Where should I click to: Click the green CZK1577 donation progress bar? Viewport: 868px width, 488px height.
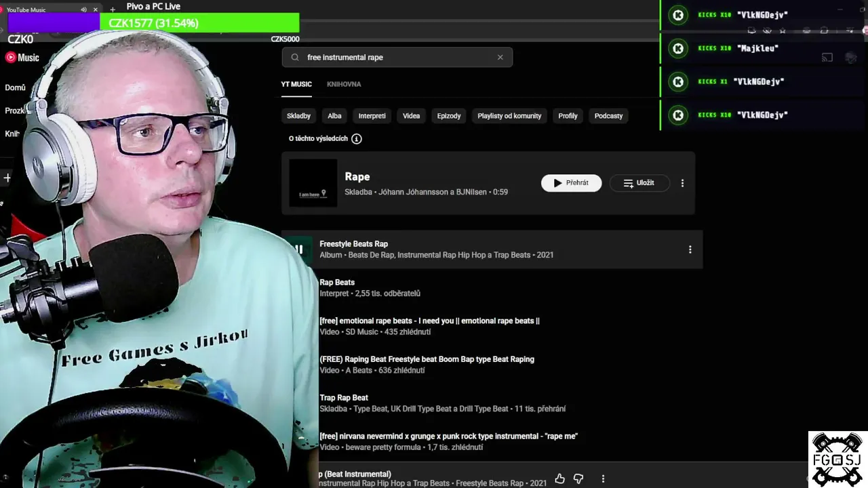199,23
